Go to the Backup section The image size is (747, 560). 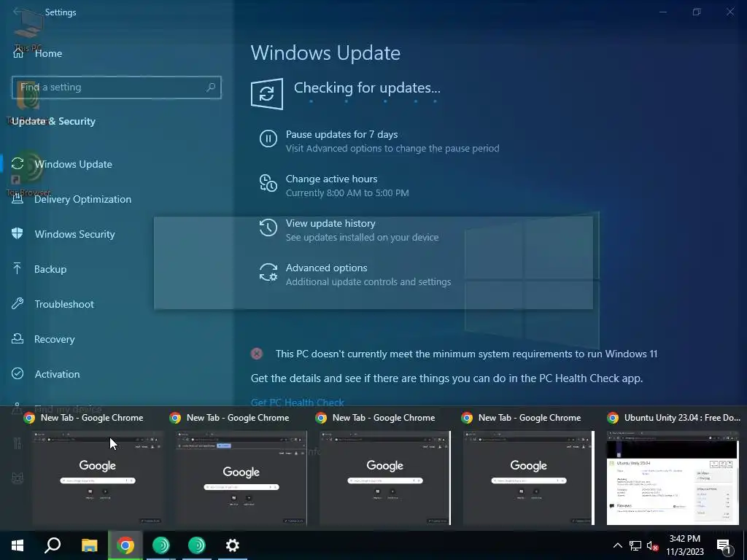pos(50,269)
